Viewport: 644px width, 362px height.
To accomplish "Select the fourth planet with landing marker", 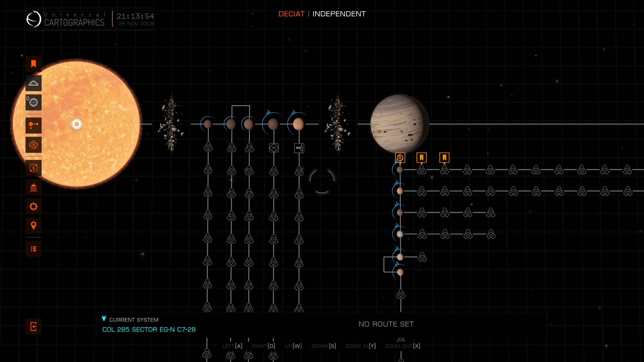I will pyautogui.click(x=273, y=124).
